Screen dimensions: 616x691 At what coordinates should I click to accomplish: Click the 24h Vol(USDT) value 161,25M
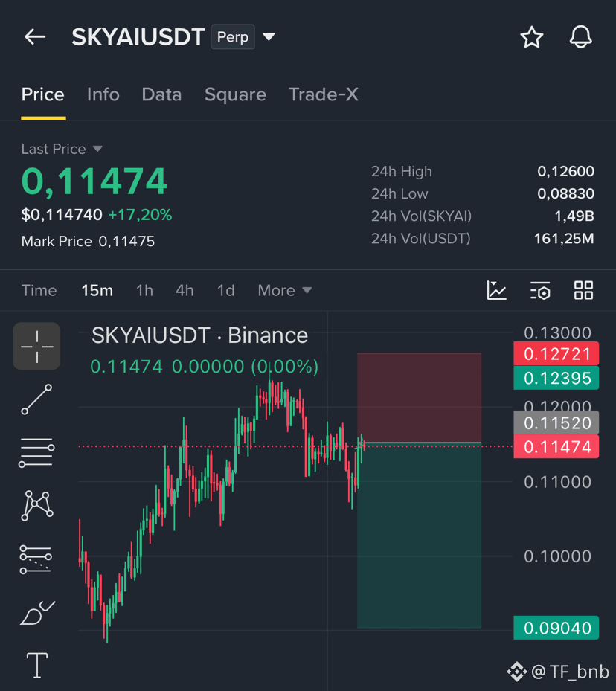(x=564, y=239)
